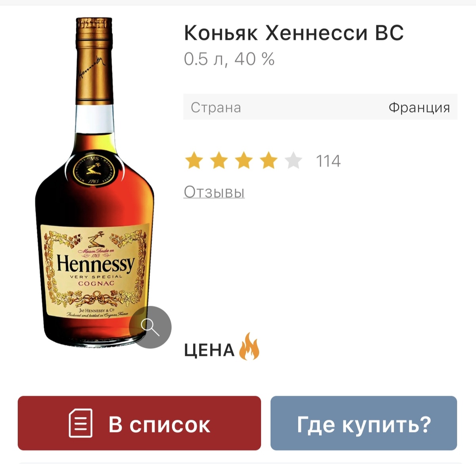Add the cognac via В список button
This screenshot has height=464, width=476.
tap(139, 423)
